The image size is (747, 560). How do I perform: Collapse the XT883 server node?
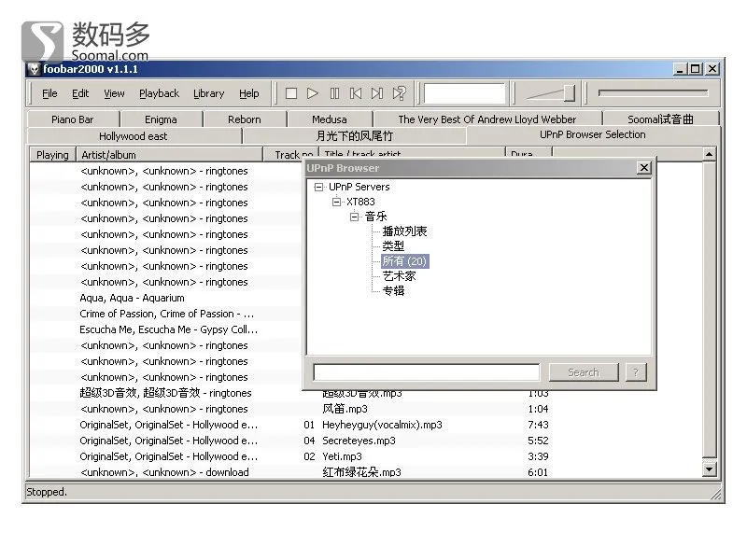pos(336,202)
